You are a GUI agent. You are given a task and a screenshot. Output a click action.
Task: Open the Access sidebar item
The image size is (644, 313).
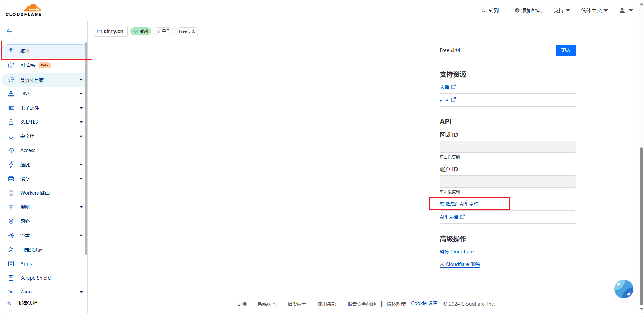(28, 150)
